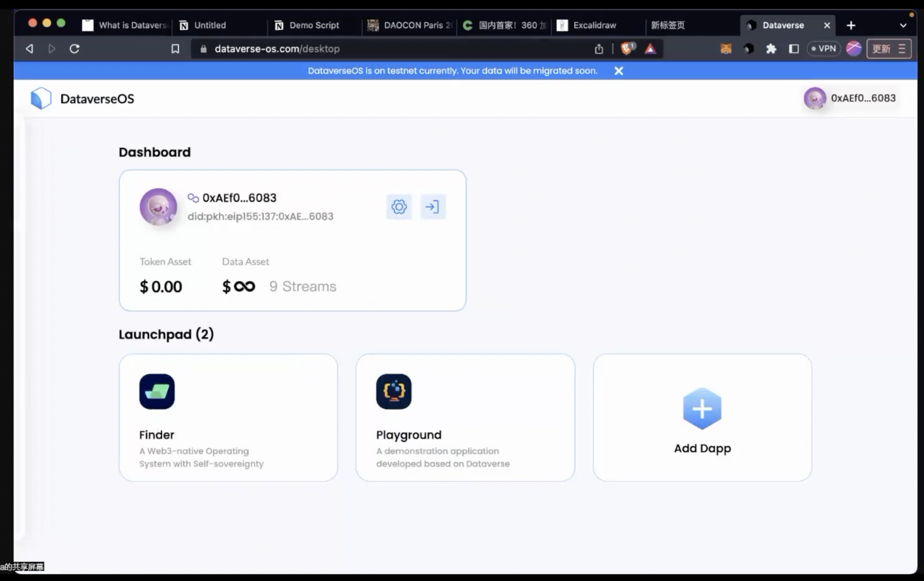Switch to the 国内首家 360 tab
The width and height of the screenshot is (924, 581).
click(504, 25)
